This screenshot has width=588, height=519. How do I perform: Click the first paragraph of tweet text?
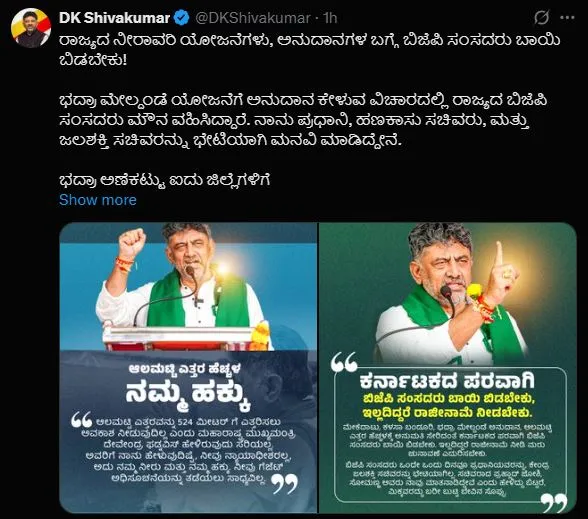coord(310,50)
